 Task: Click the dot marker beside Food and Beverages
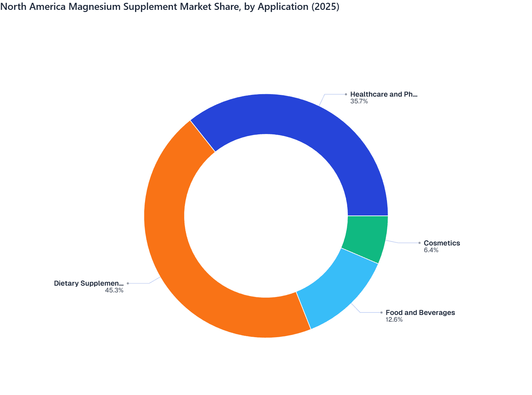tap(382, 312)
